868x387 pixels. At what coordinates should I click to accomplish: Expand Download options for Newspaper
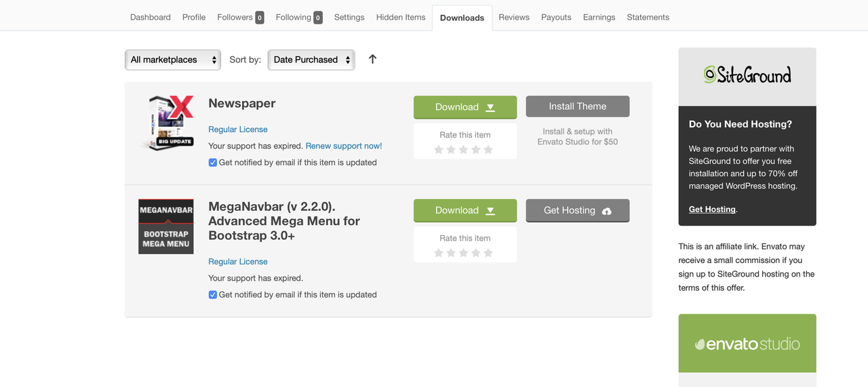point(465,107)
